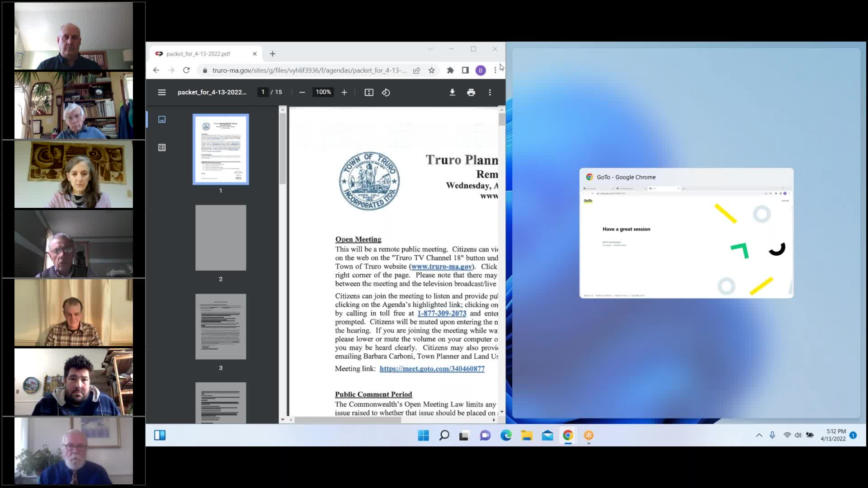The height and width of the screenshot is (488, 868).
Task: Select the packet_for_4-13-2022.pdf tab
Action: (x=199, y=54)
